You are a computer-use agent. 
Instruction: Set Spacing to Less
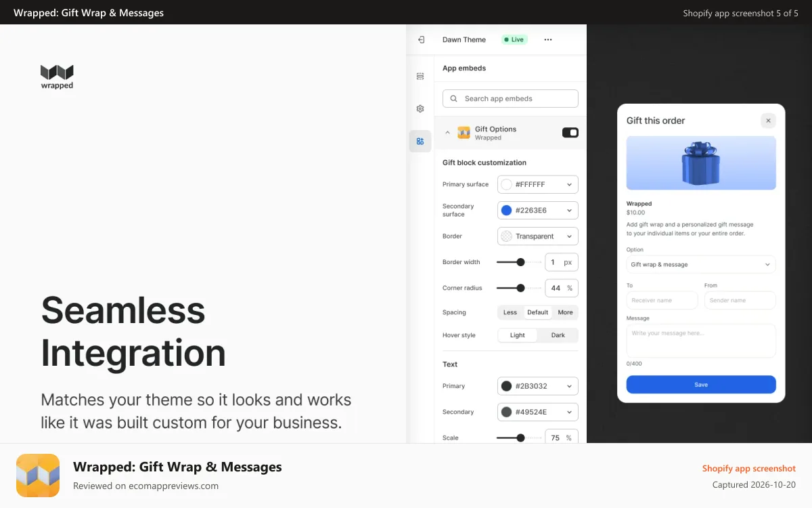[x=510, y=313]
